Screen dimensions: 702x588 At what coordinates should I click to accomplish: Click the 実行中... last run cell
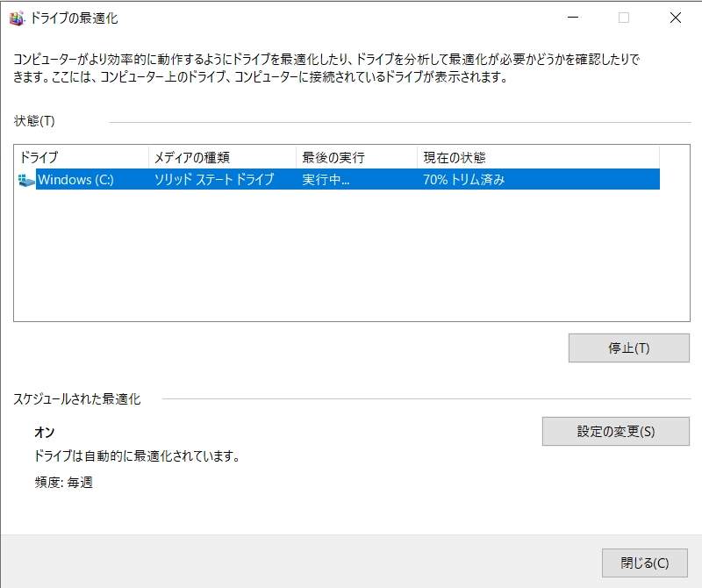[x=326, y=180]
